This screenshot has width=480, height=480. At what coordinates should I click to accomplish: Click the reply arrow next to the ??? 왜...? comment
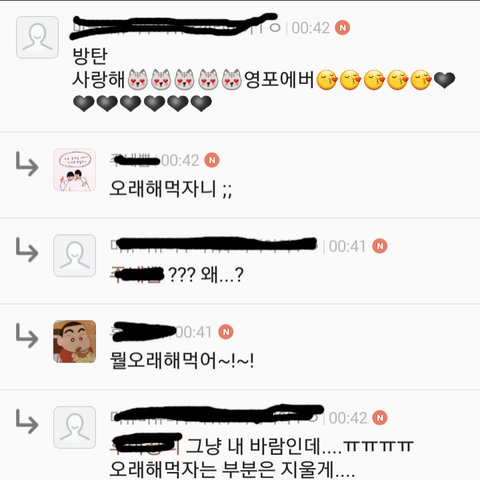(27, 250)
